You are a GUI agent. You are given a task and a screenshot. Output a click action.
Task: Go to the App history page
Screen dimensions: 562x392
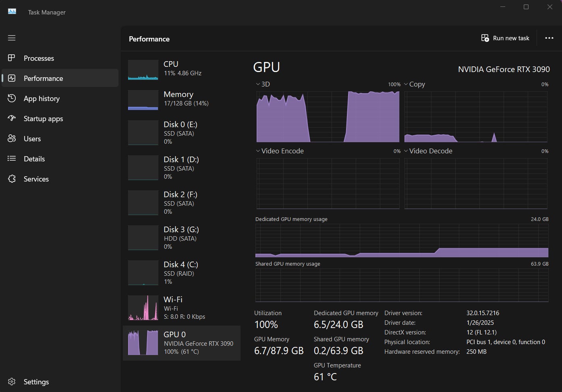[60, 98]
